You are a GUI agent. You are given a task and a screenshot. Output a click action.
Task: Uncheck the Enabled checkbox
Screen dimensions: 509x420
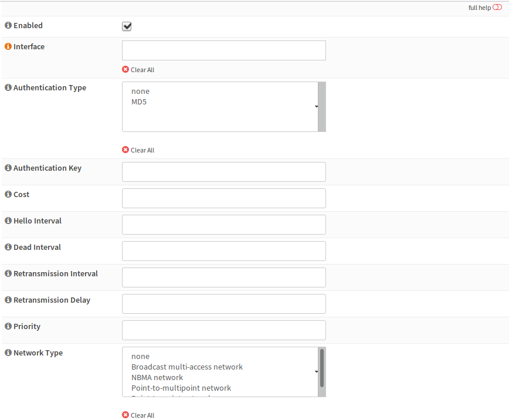click(x=127, y=26)
